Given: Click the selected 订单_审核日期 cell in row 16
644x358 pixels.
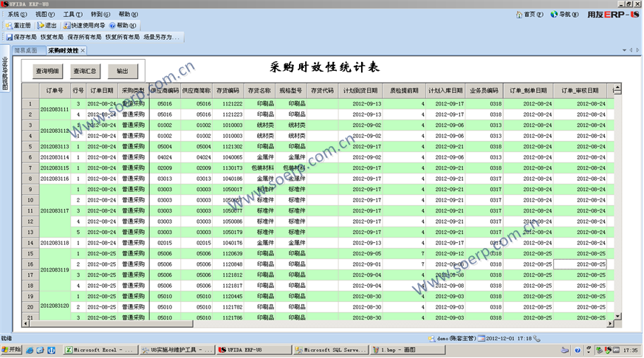Looking at the screenshot, I should [x=580, y=264].
